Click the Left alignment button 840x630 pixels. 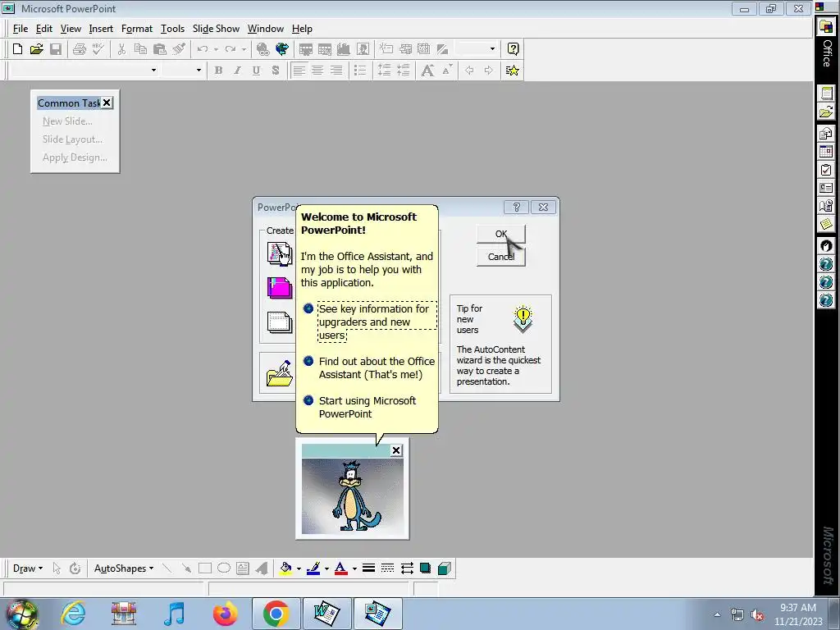(x=299, y=71)
